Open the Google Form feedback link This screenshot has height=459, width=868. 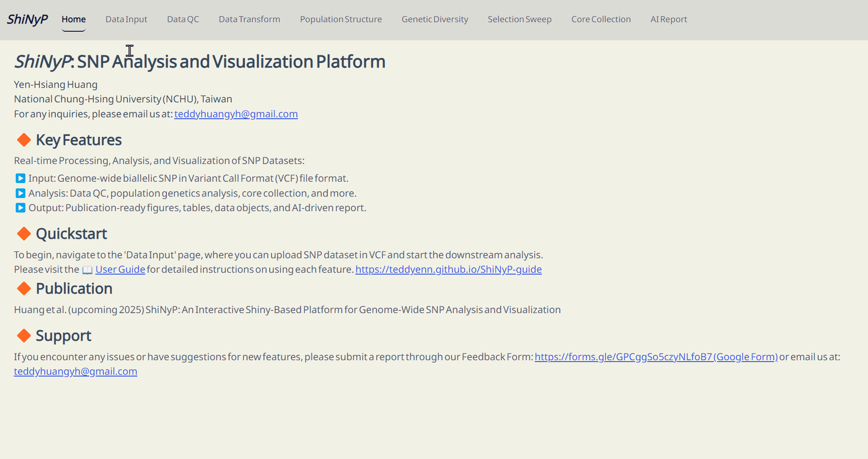[656, 357]
